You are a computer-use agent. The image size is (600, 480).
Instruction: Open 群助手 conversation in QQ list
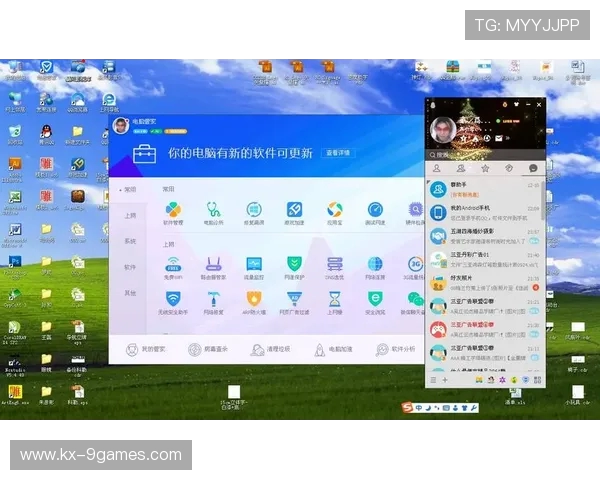point(484,189)
